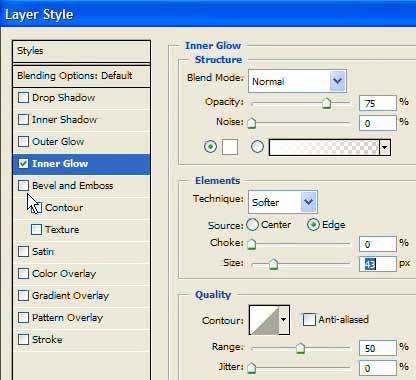Image resolution: width=416 pixels, height=380 pixels.
Task: Select the Gradient Overlay style entry
Action: (x=81, y=295)
